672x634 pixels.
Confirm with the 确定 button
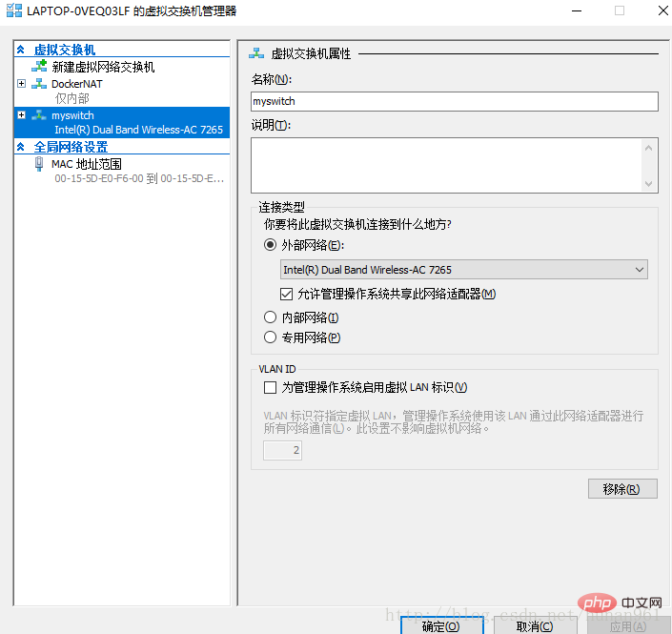[442, 625]
